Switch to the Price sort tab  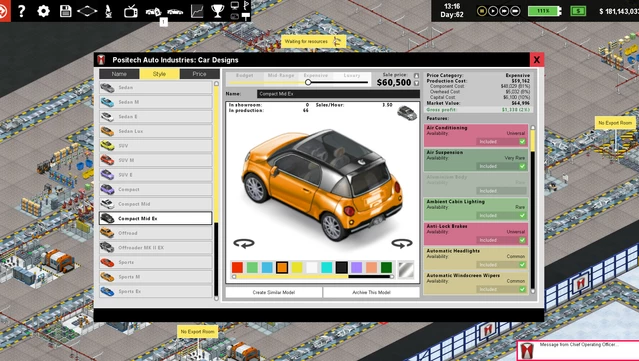199,74
